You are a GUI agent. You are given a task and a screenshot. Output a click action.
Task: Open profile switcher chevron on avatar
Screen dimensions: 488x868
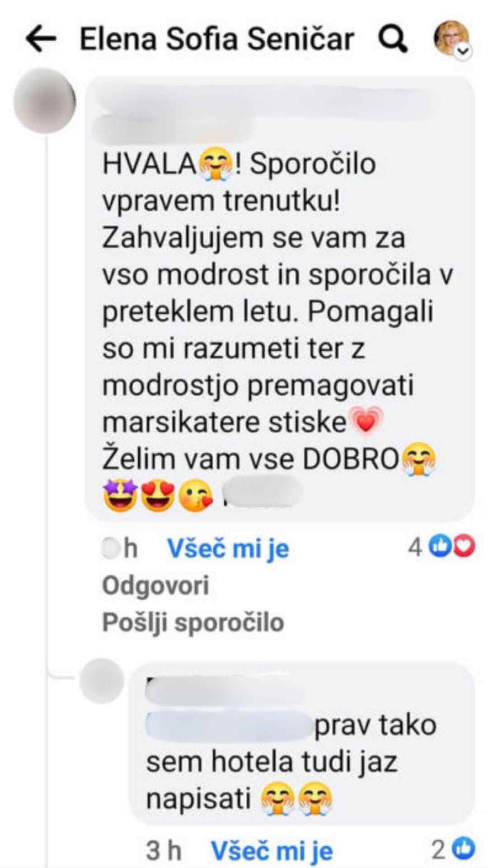[x=462, y=52]
